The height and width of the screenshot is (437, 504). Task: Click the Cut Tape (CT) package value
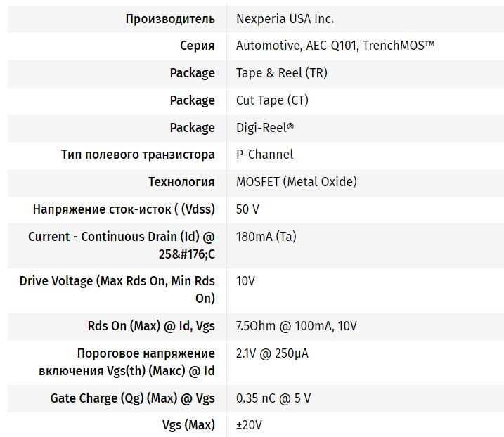click(x=272, y=100)
